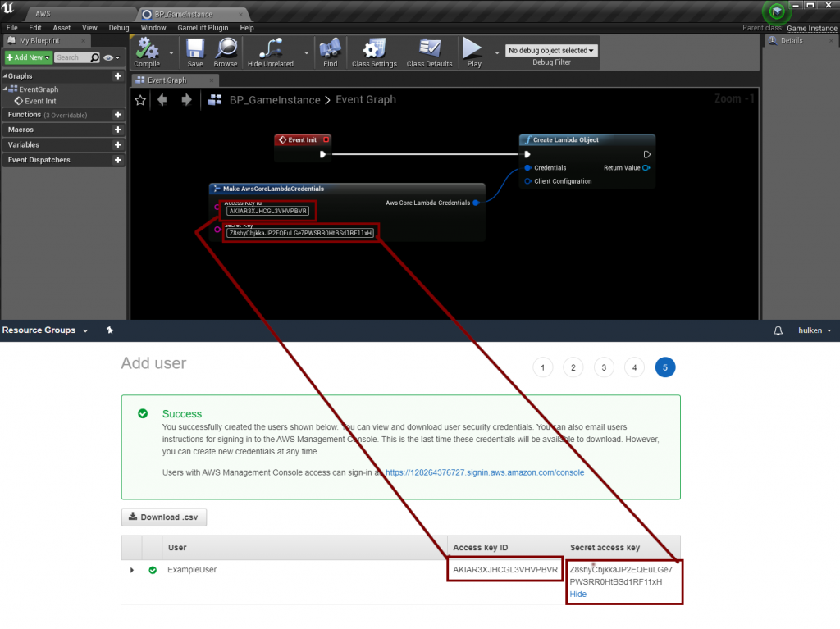Click the Secret Key input field
The image size is (840, 629).
click(300, 233)
